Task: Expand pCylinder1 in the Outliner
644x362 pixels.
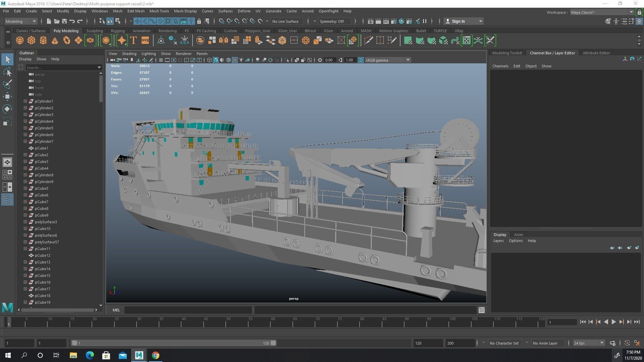Action: coord(25,101)
